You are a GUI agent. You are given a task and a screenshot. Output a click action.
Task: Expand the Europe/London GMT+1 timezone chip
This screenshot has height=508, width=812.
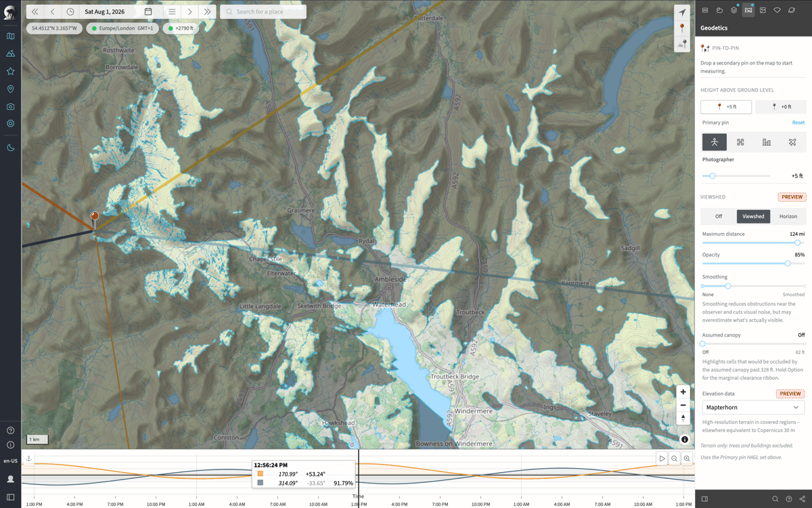click(x=122, y=28)
